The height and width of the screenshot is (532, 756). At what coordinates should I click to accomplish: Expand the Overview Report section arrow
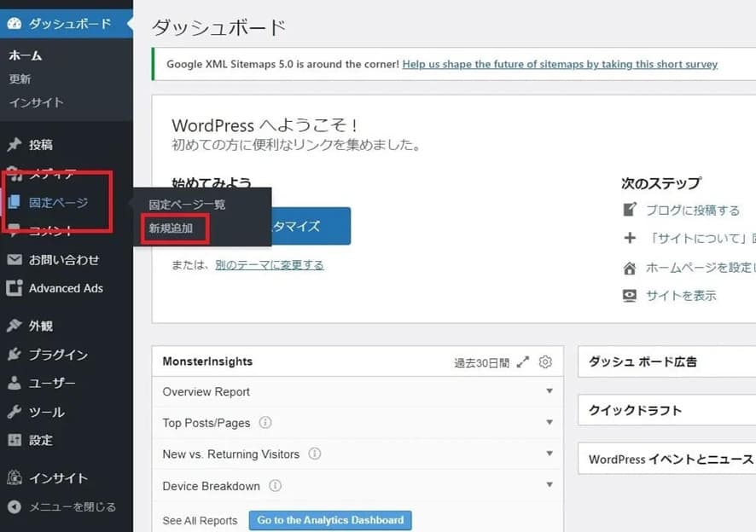coord(550,390)
